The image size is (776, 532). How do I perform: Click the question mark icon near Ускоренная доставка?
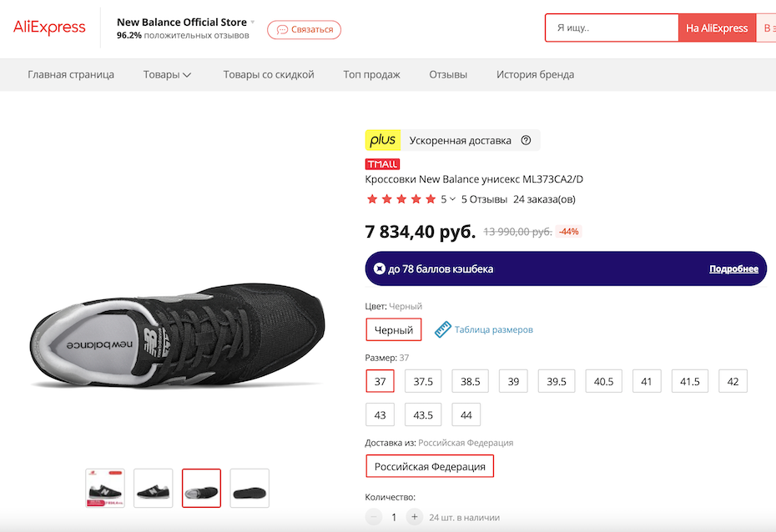pyautogui.click(x=526, y=140)
